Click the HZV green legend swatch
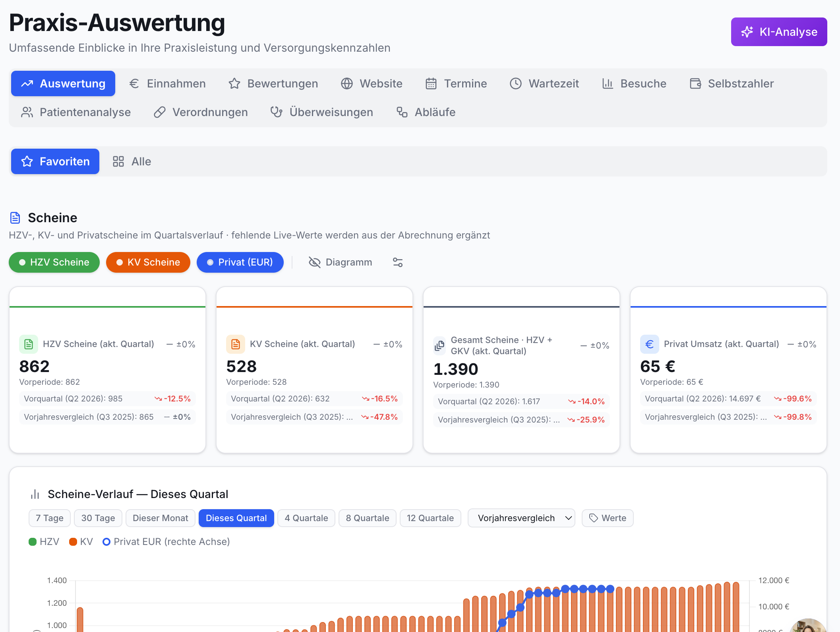 33,542
